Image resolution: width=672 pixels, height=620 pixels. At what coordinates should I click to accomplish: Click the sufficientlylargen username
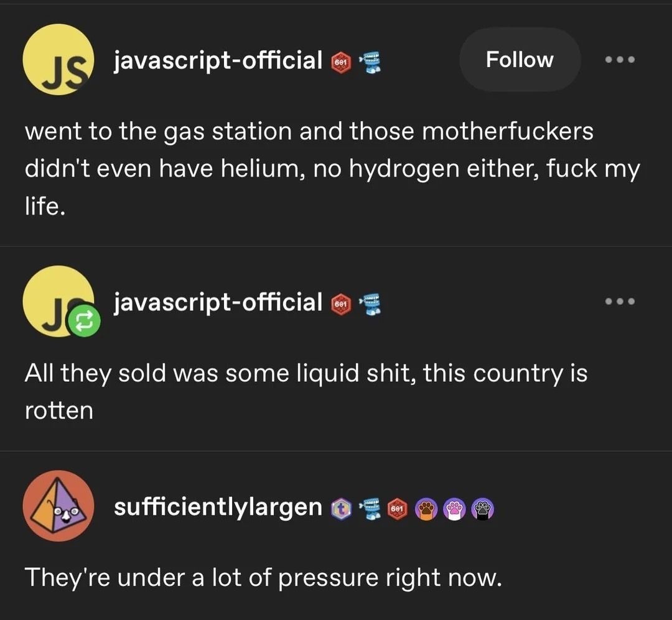coord(217,508)
